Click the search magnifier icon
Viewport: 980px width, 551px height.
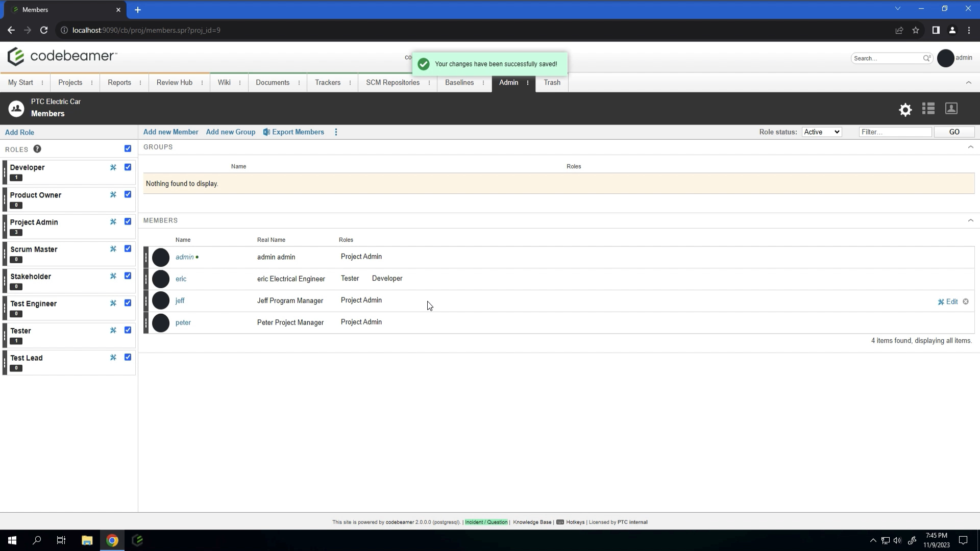coord(926,58)
